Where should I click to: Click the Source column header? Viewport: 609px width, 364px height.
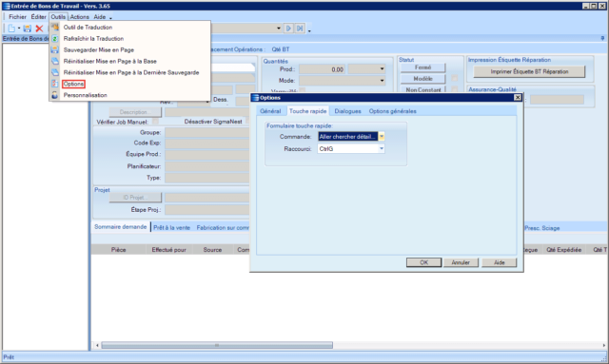point(212,250)
